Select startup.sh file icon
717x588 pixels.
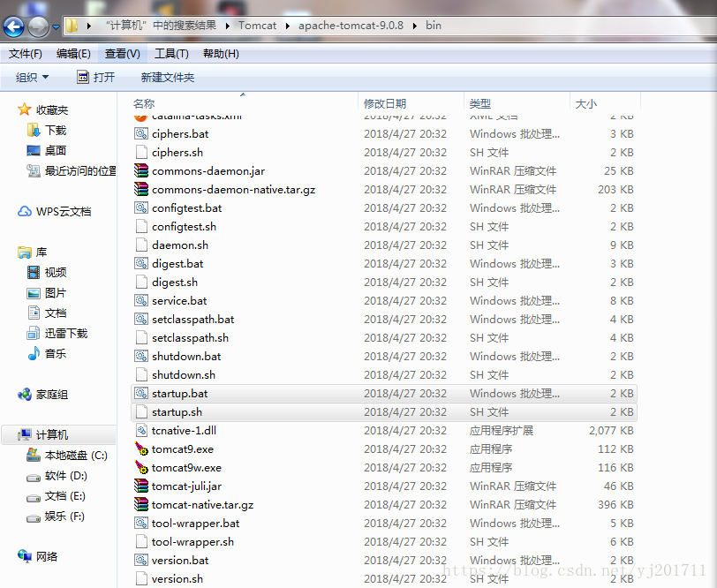click(x=141, y=412)
